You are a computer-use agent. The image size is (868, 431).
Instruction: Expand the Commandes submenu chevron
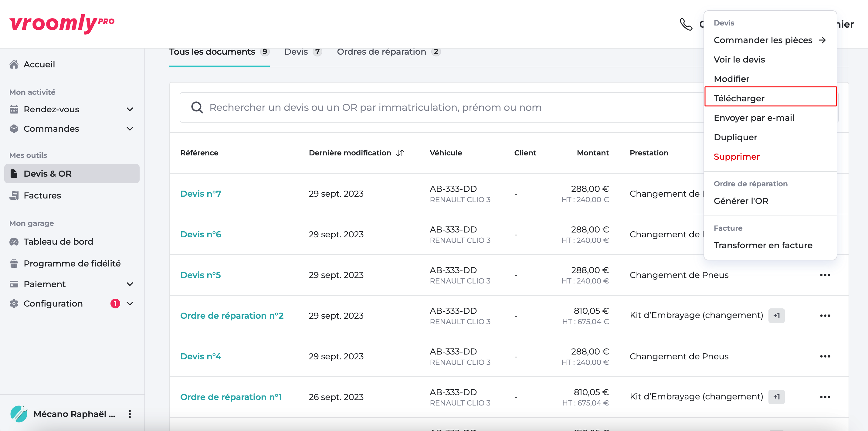coord(130,129)
